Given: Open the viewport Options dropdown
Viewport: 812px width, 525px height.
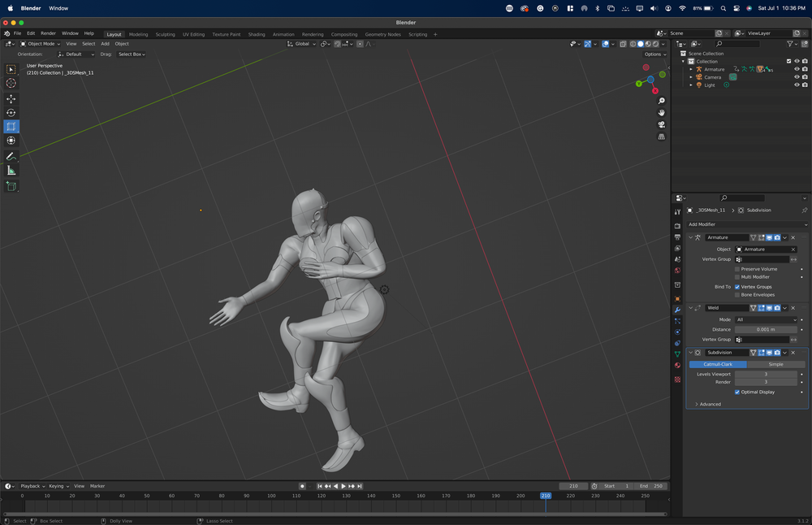Looking at the screenshot, I should [x=655, y=54].
